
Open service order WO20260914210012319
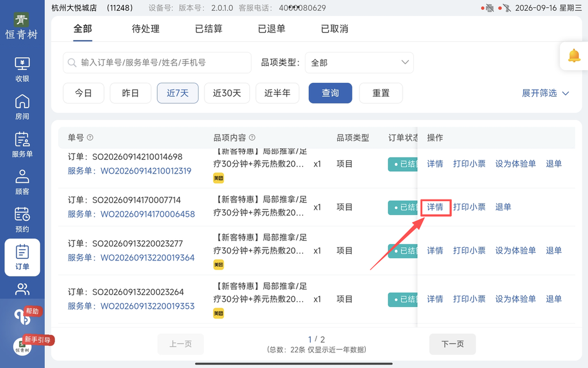146,171
